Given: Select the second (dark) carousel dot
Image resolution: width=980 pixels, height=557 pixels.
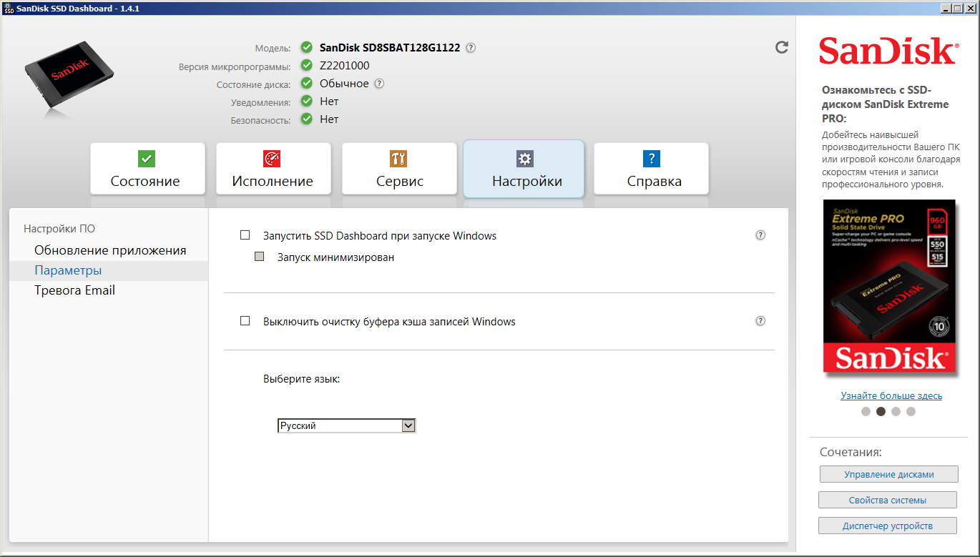Looking at the screenshot, I should pos(881,411).
